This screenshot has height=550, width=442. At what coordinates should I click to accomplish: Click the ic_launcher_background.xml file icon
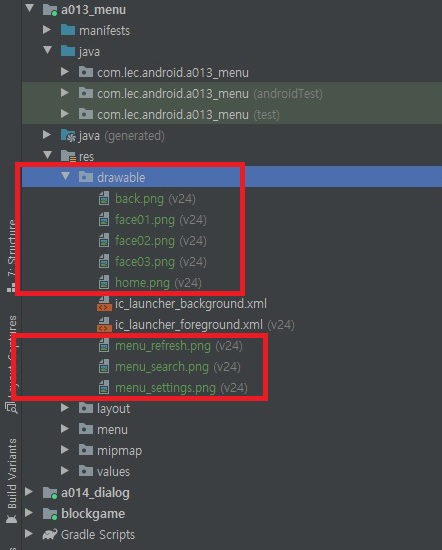tap(104, 304)
